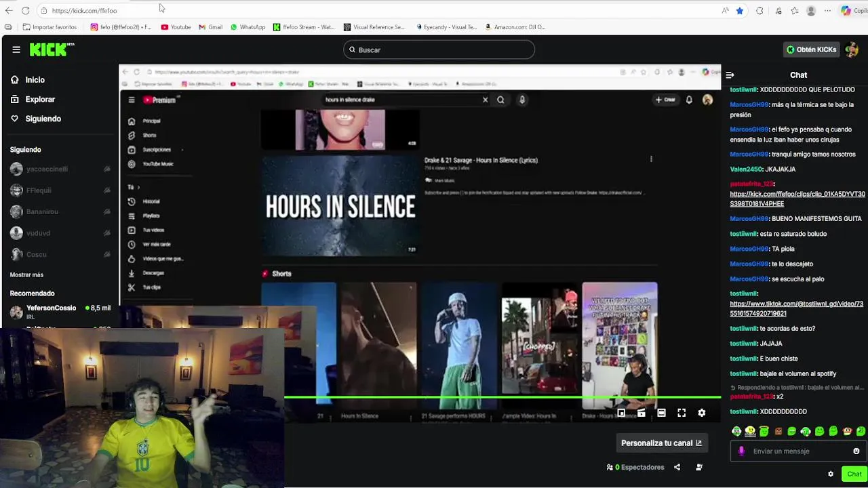The width and height of the screenshot is (868, 488).
Task: Click the user icon beside share
Action: pos(699,467)
